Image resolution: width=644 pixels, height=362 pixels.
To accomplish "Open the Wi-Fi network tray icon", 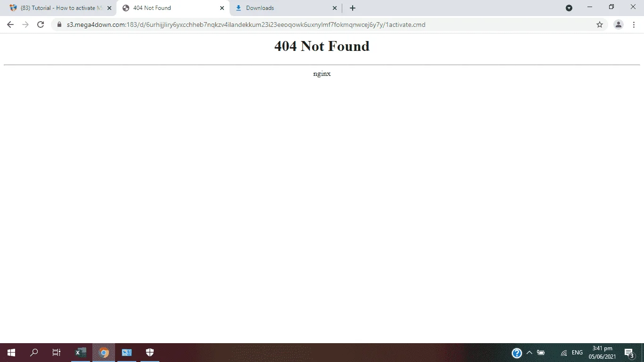I will point(564,353).
